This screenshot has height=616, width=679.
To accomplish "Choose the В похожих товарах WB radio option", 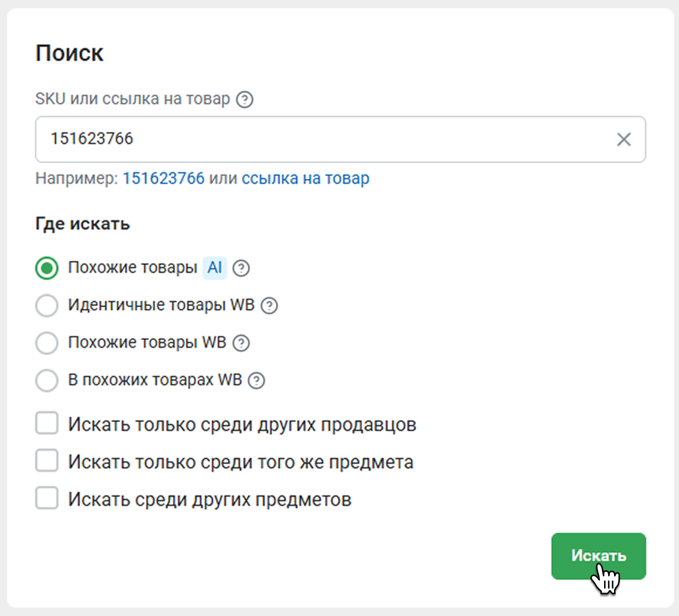I will [47, 381].
